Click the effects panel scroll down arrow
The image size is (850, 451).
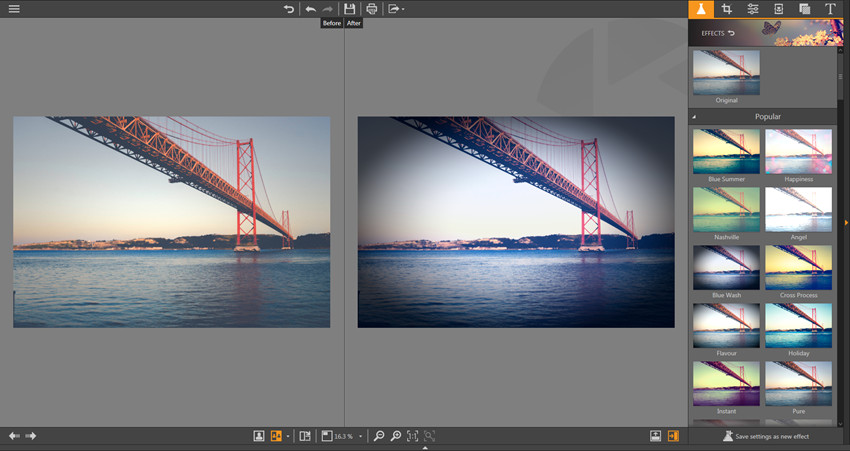840,424
